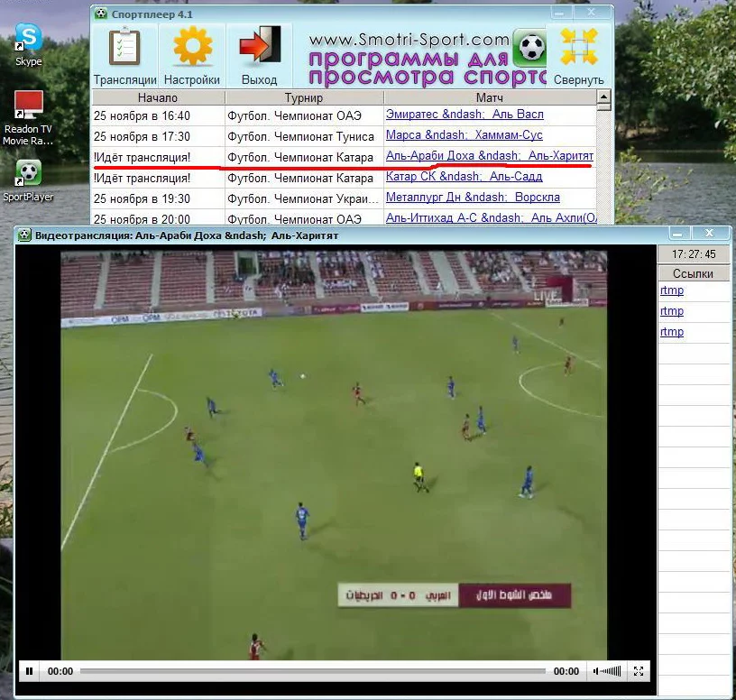Open match Металлург Дн – Ворскла

[473, 197]
